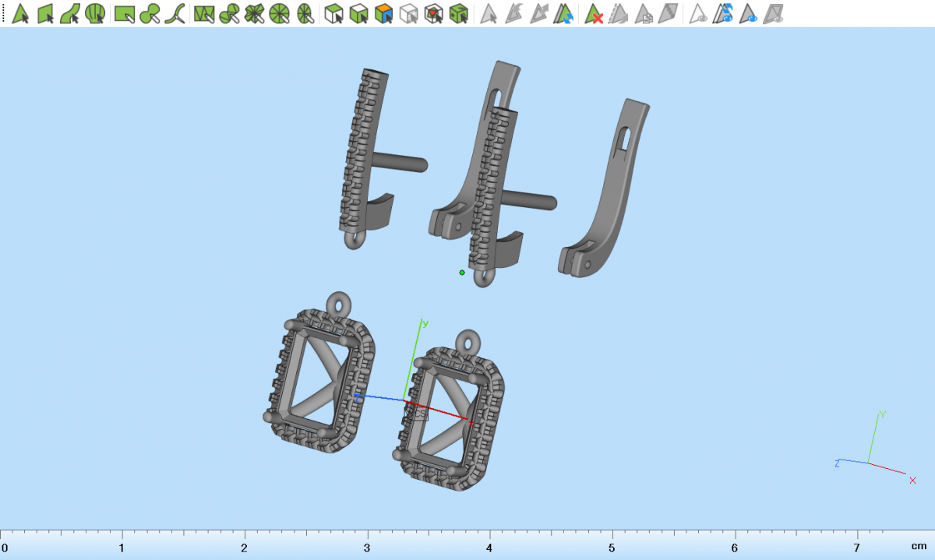Click the XYZ orientation axes in the corner
The height and width of the screenshot is (560, 935).
click(x=873, y=456)
